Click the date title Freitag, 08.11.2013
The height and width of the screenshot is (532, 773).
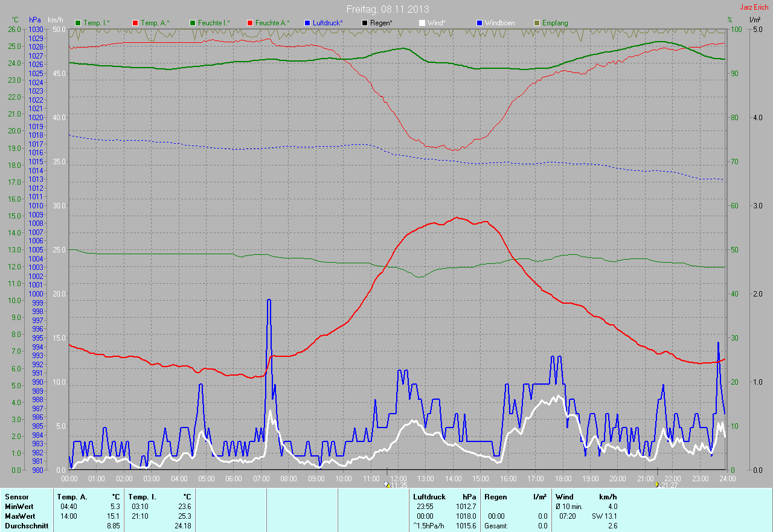point(388,9)
